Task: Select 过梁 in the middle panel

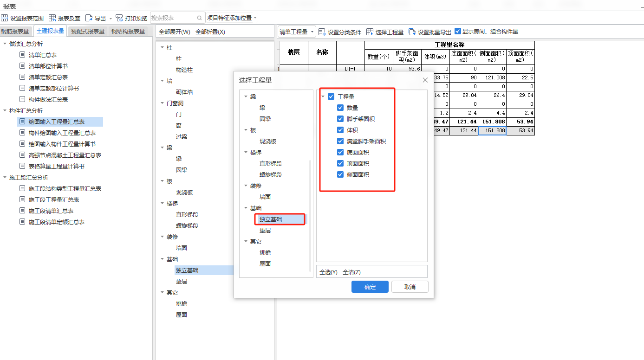Action: (182, 136)
